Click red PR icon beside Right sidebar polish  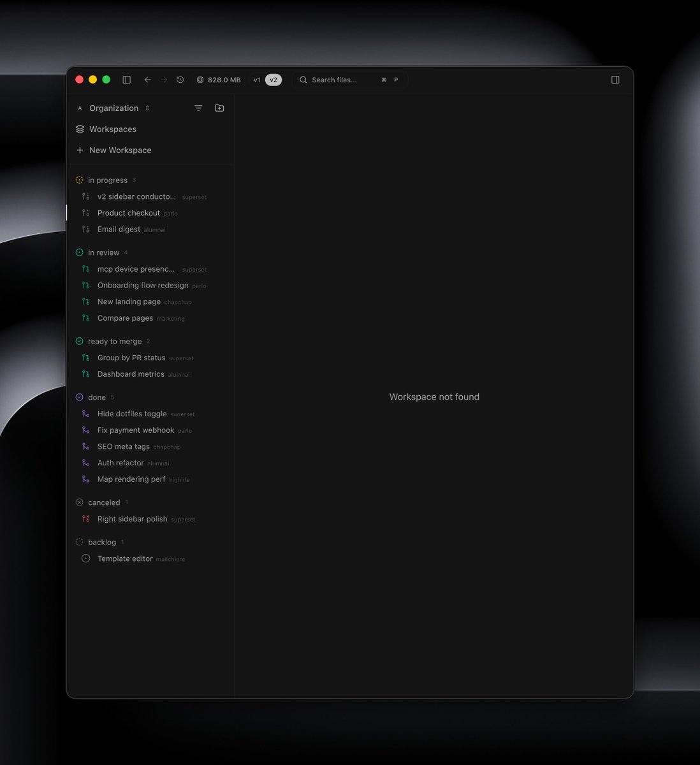(86, 519)
